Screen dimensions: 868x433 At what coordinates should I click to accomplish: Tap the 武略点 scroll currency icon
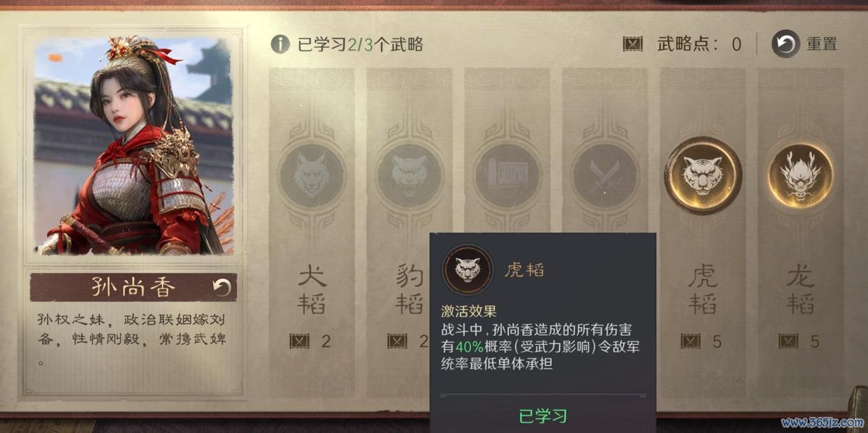[632, 45]
